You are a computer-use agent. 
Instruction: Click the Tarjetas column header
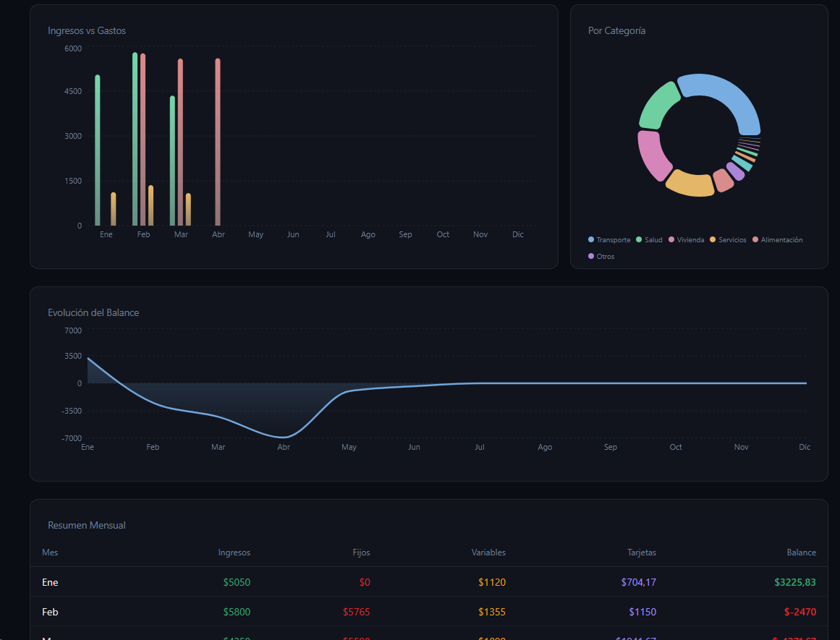click(x=642, y=552)
